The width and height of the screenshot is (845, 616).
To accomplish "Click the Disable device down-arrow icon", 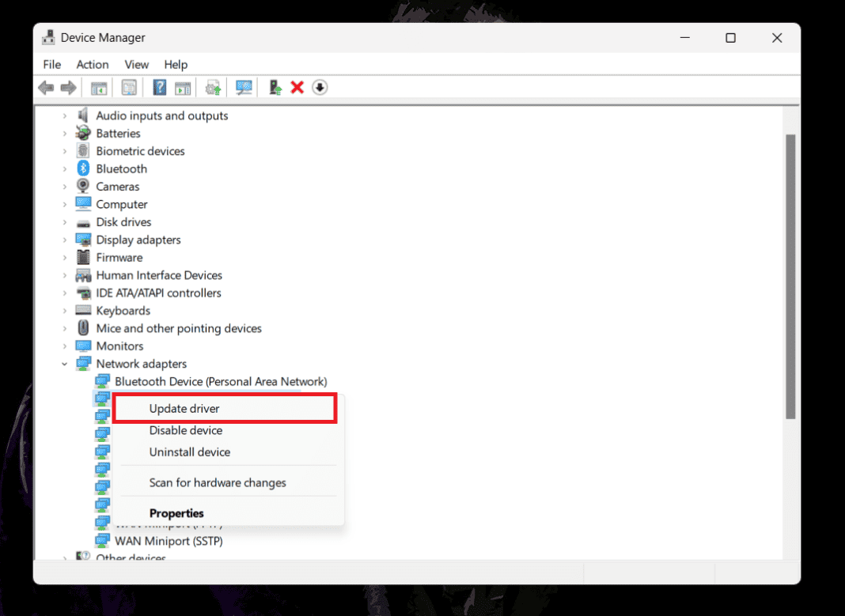I will click(x=320, y=87).
